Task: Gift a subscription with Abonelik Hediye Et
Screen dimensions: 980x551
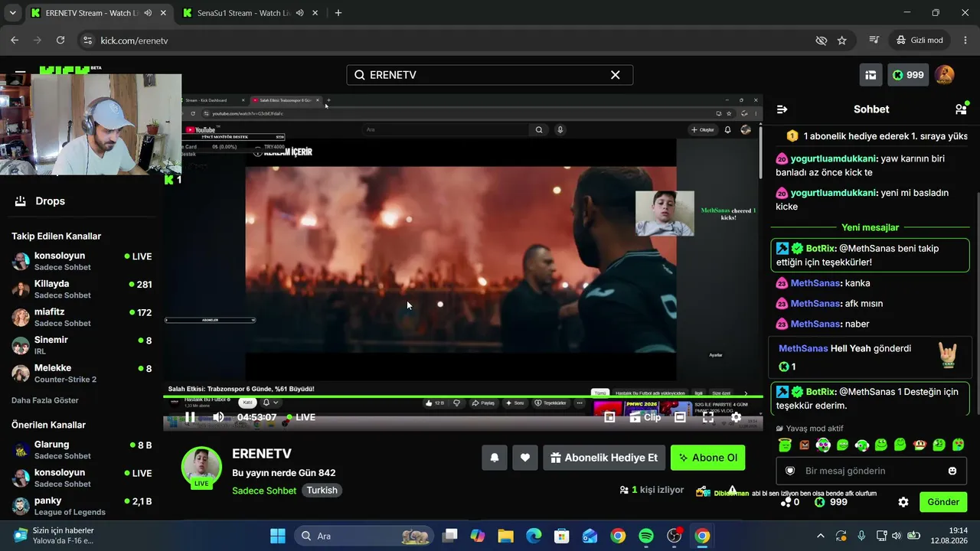Action: (604, 458)
